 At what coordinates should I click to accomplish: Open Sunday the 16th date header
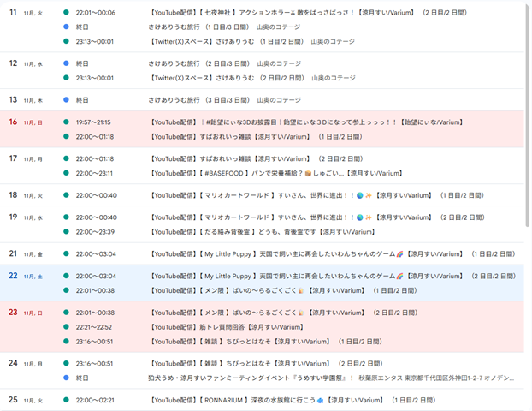[13, 122]
